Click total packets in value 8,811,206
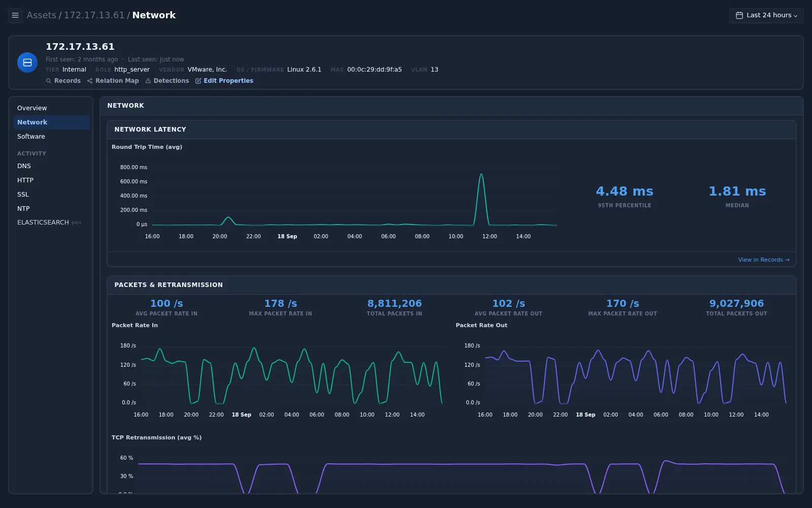Viewport: 812px width, 508px height. [x=394, y=303]
